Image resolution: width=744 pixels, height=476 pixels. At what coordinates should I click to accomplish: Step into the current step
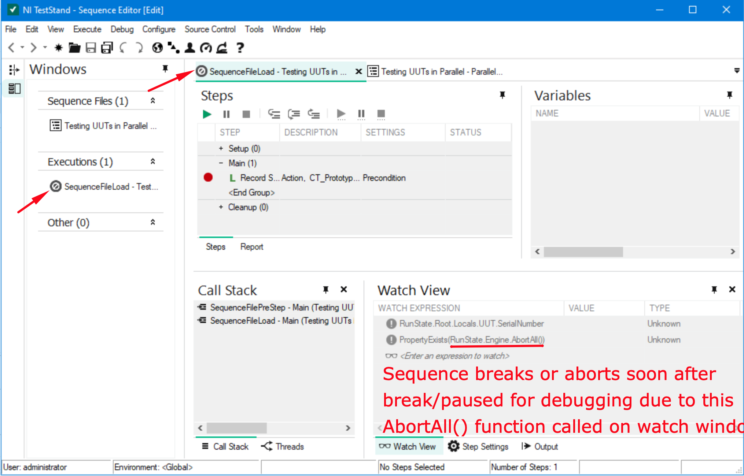coord(274,114)
